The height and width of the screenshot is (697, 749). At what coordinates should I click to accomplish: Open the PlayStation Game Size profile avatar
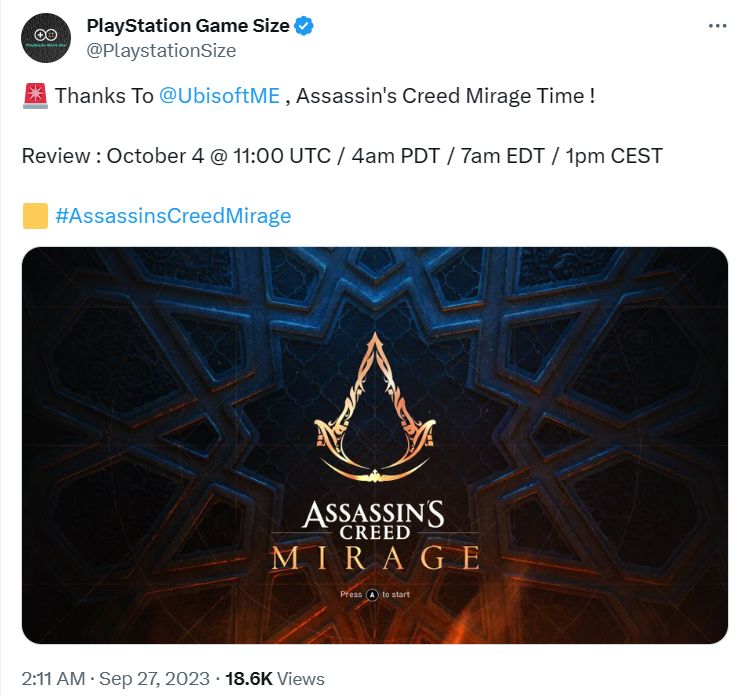(x=46, y=38)
